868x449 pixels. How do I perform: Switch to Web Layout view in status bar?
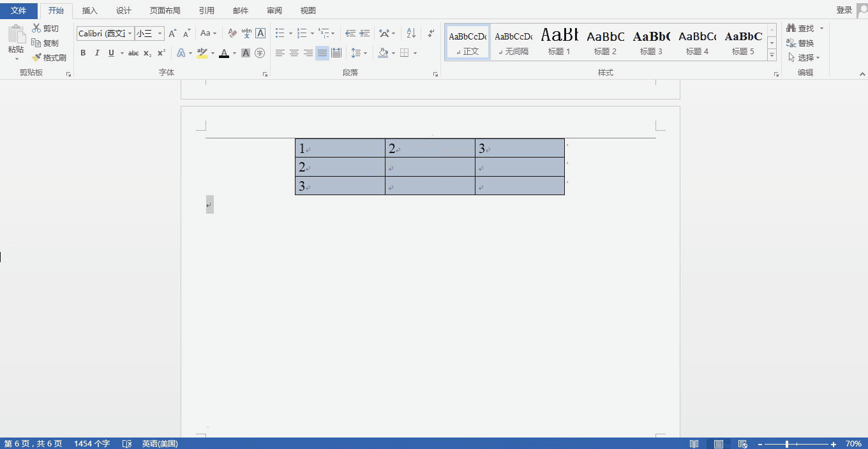[742, 444]
